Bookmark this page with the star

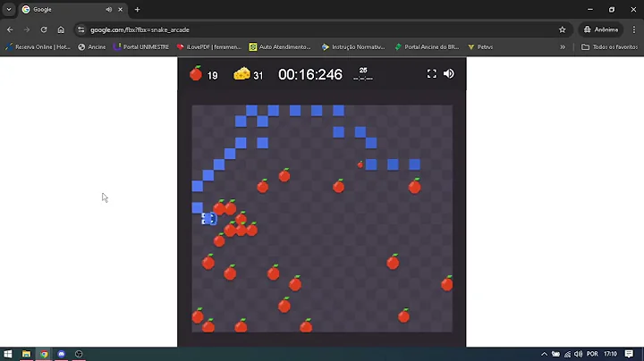(x=563, y=29)
